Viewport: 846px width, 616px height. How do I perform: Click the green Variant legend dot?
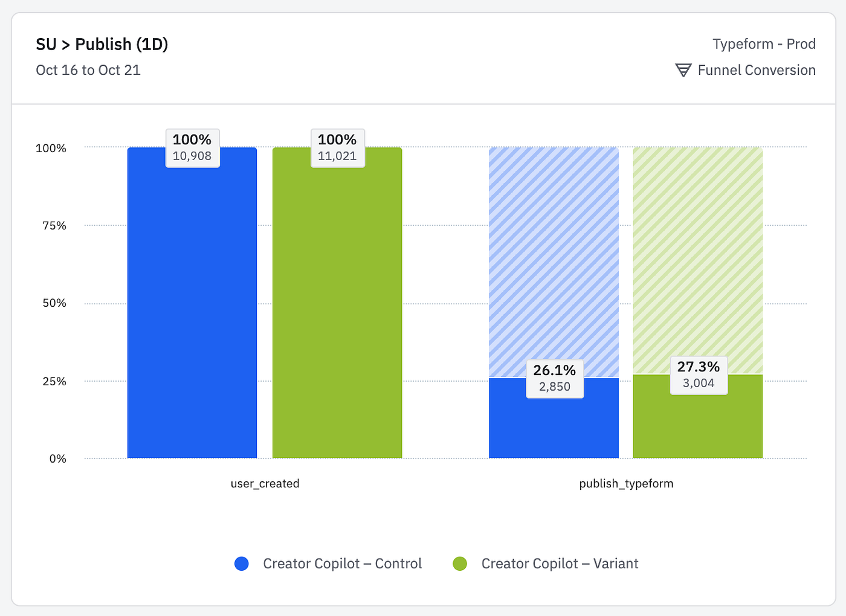coord(460,563)
